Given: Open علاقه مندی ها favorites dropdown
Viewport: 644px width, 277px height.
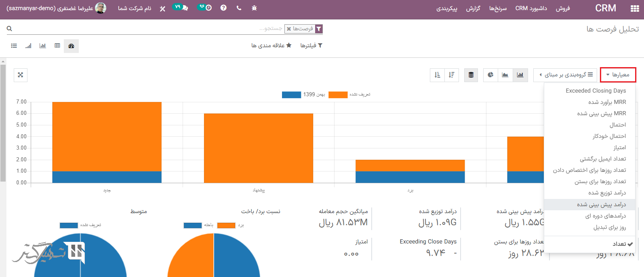Looking at the screenshot, I should coord(271,46).
